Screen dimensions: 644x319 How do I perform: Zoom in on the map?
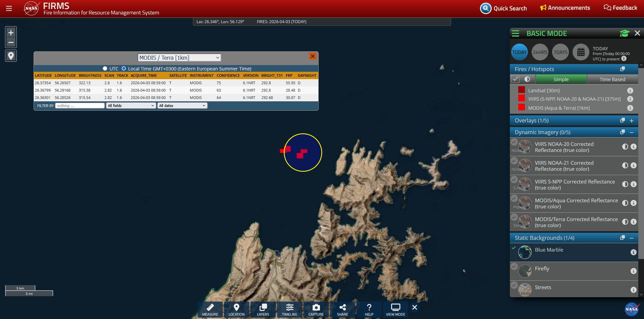point(11,33)
